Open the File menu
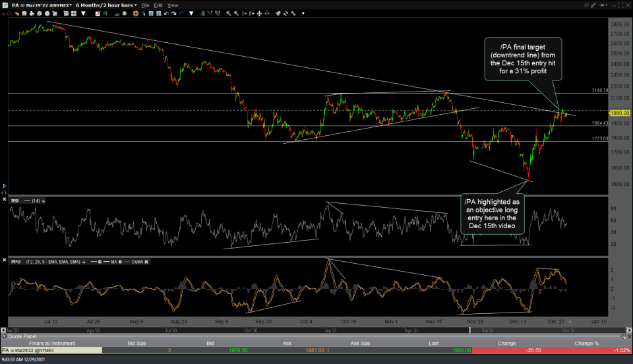The height and width of the screenshot is (364, 633). [145, 5]
